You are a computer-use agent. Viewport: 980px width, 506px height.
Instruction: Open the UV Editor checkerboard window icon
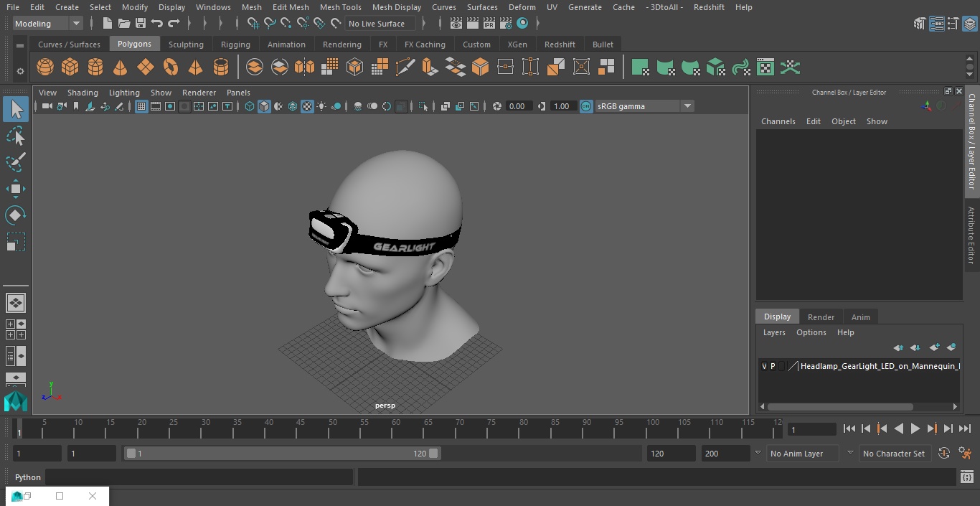click(765, 67)
